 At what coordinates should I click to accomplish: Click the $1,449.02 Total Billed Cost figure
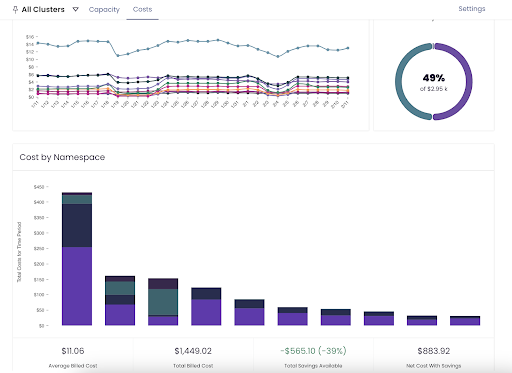coord(193,351)
